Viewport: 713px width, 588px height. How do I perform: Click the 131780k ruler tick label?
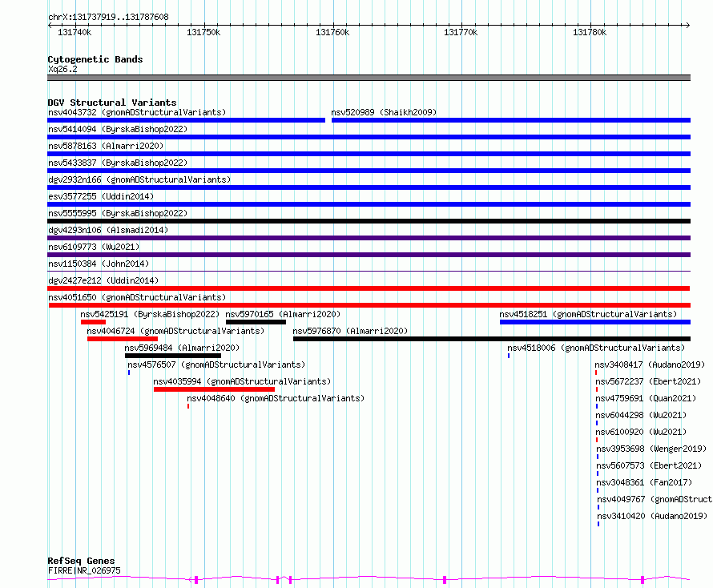(590, 32)
